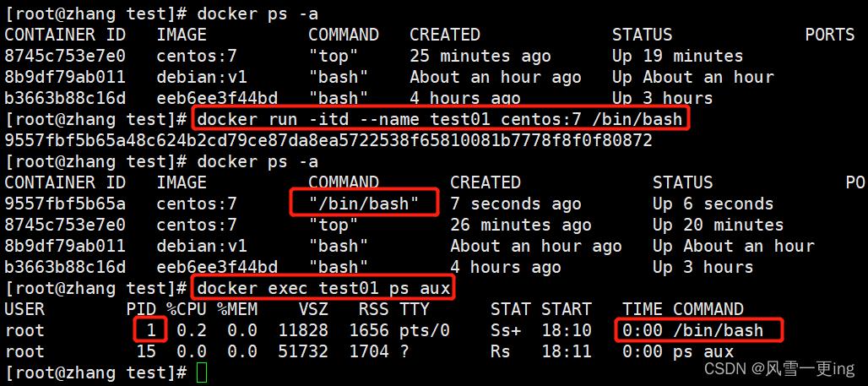Viewport: 868px width, 386px height.
Task: Click the '25 minutes ago' created value
Action: coord(480,56)
